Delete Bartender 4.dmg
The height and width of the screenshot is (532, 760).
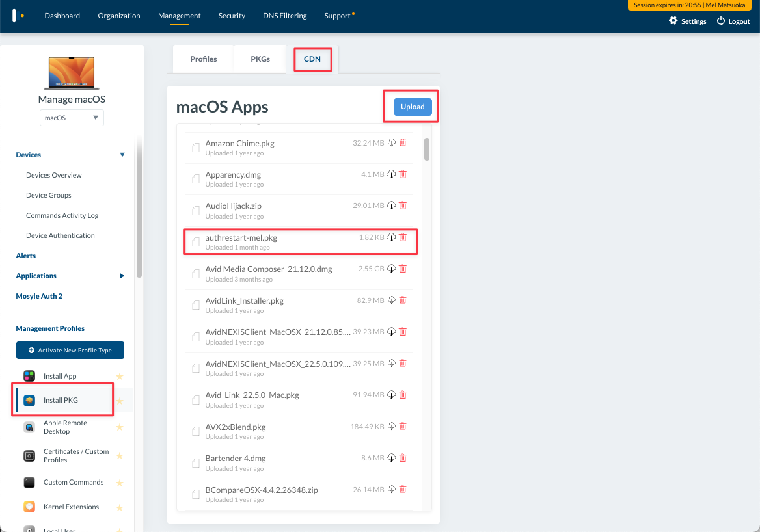click(403, 457)
